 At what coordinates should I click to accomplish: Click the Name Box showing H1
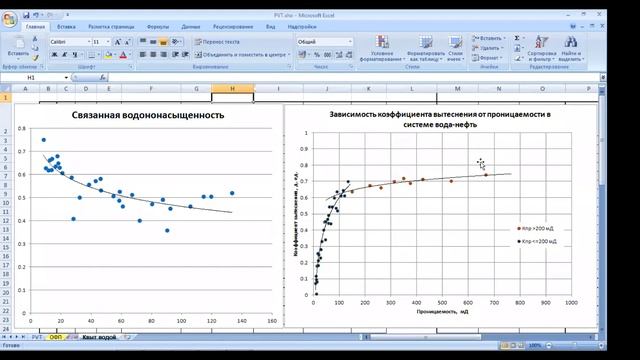(31, 78)
